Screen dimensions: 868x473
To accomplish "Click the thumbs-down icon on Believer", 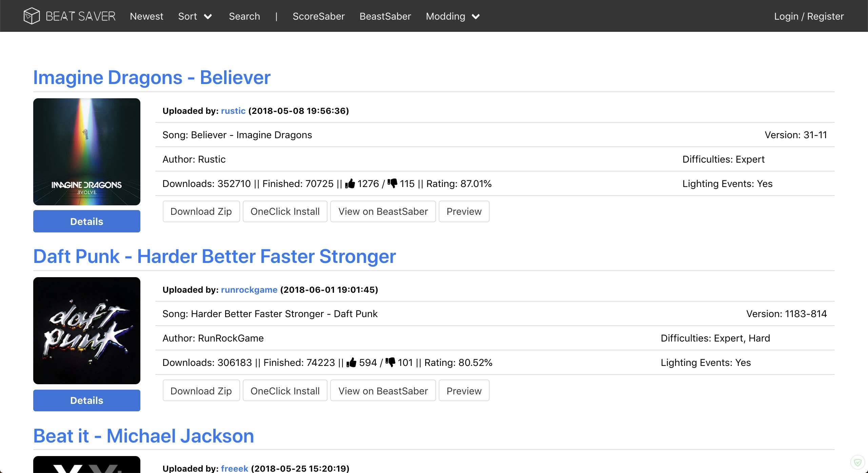I will pos(392,183).
